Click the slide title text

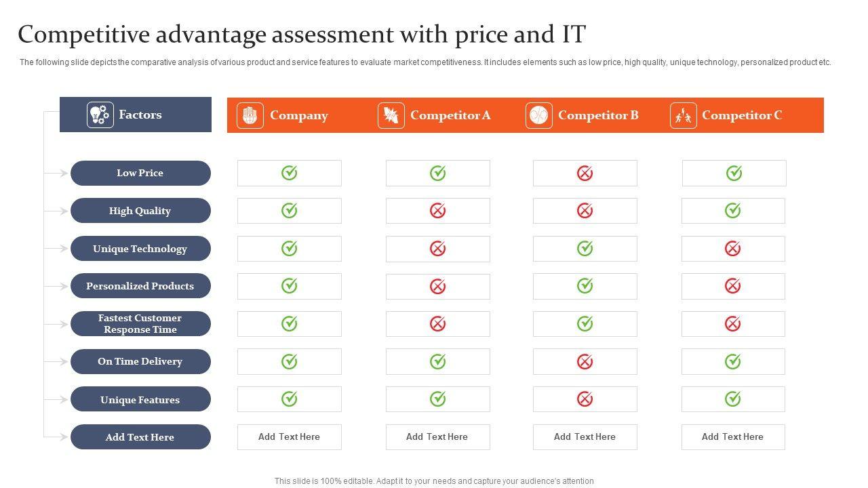(x=302, y=34)
